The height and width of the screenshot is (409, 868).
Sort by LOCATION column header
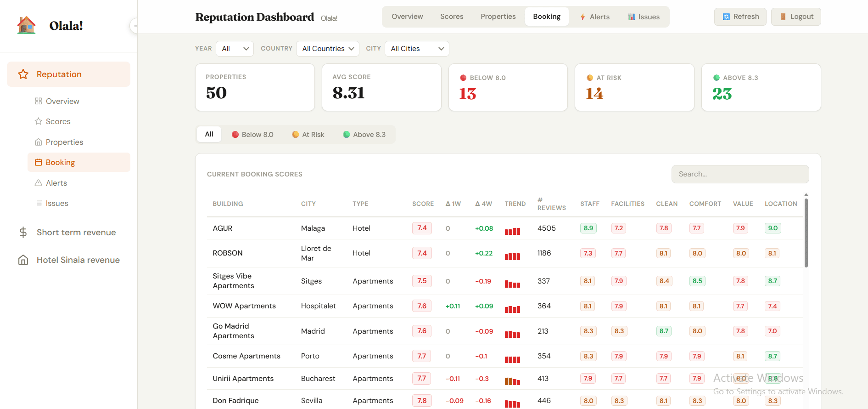coord(781,204)
